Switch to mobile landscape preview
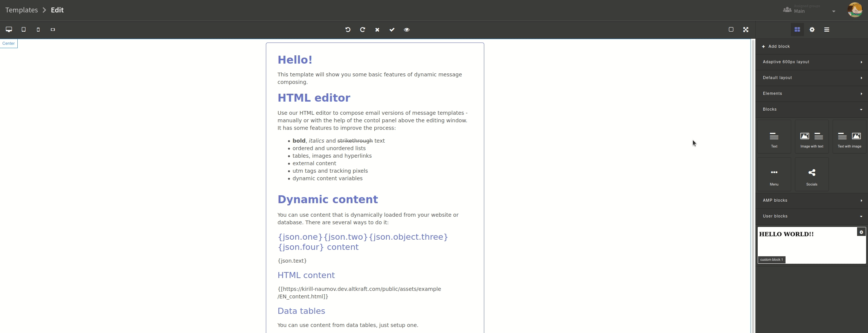This screenshot has width=868, height=333. (53, 29)
